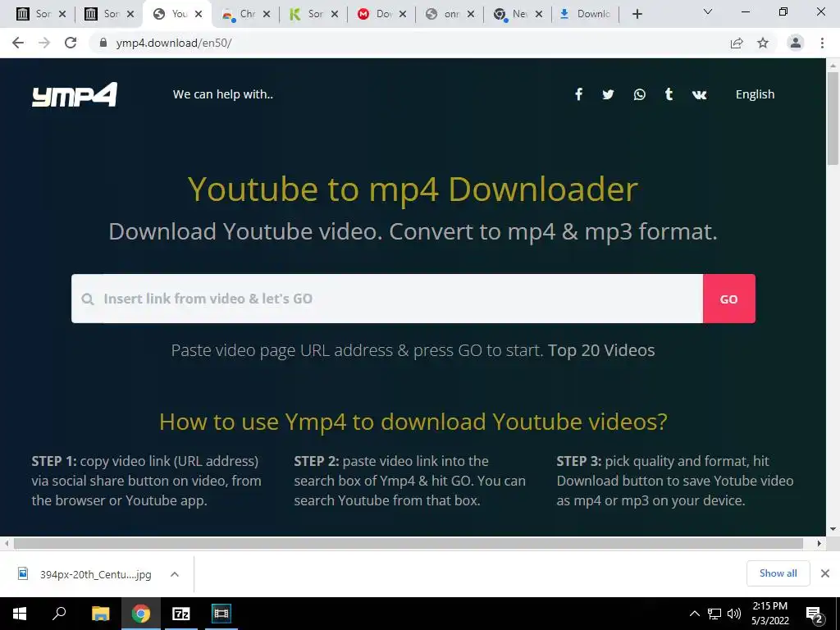Close the downloads bar
The image size is (840, 630).
[825, 573]
